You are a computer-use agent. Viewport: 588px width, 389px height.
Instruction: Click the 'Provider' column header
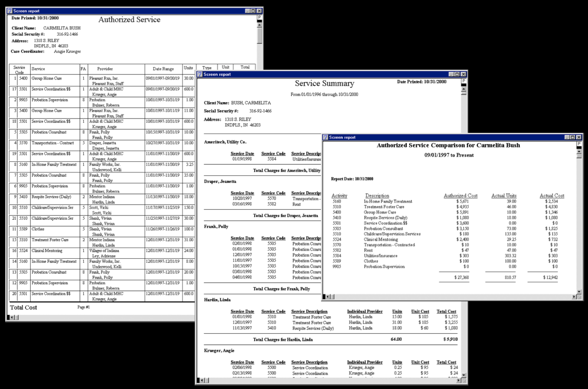click(x=105, y=69)
